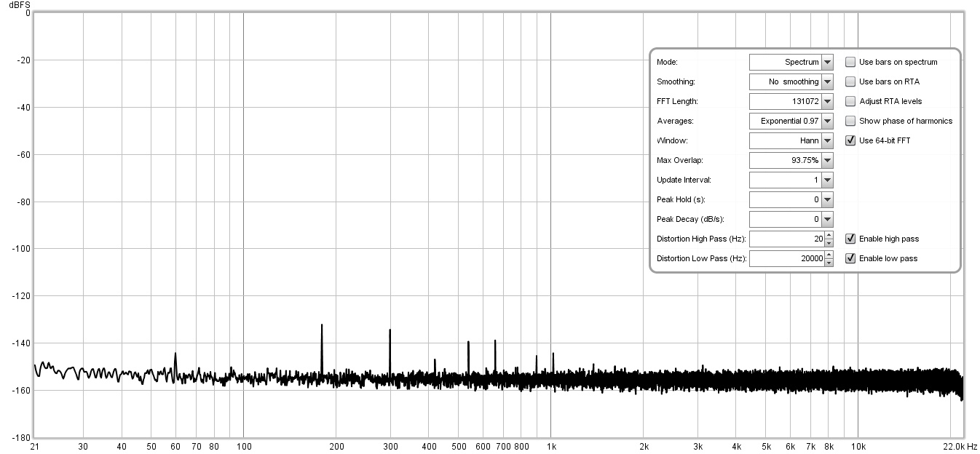Open the Smoothing dropdown

pyautogui.click(x=827, y=82)
